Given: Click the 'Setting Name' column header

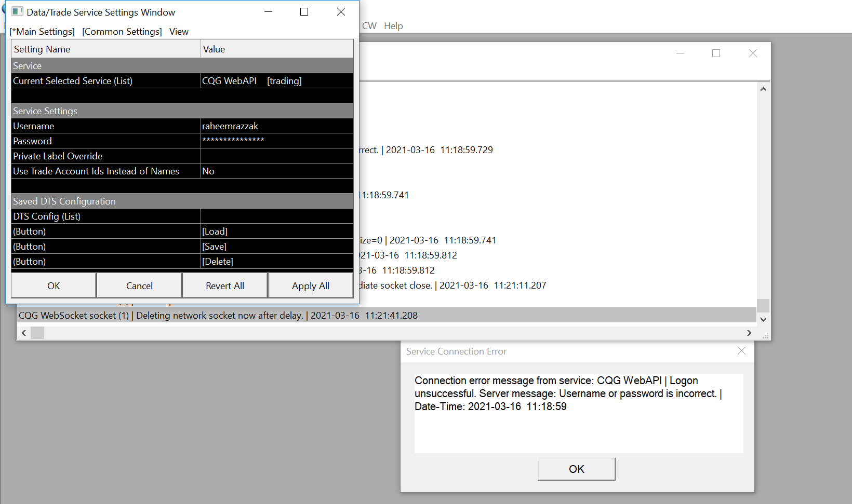Looking at the screenshot, I should pyautogui.click(x=106, y=49).
